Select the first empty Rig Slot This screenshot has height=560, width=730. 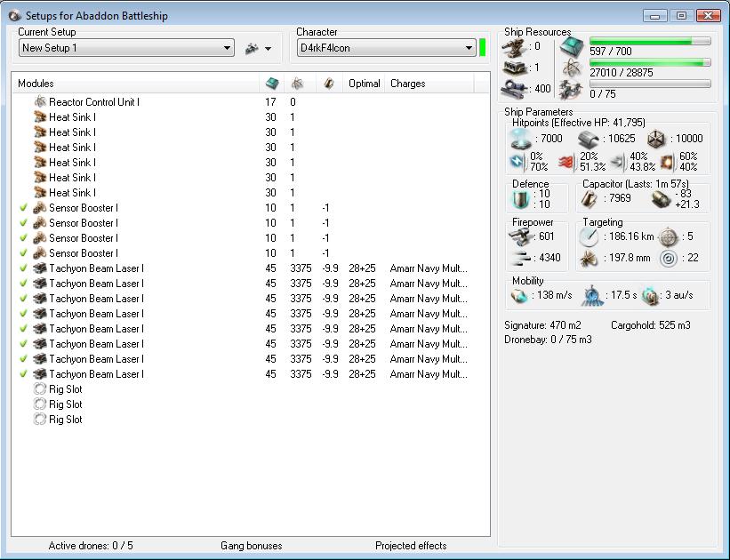[251, 389]
